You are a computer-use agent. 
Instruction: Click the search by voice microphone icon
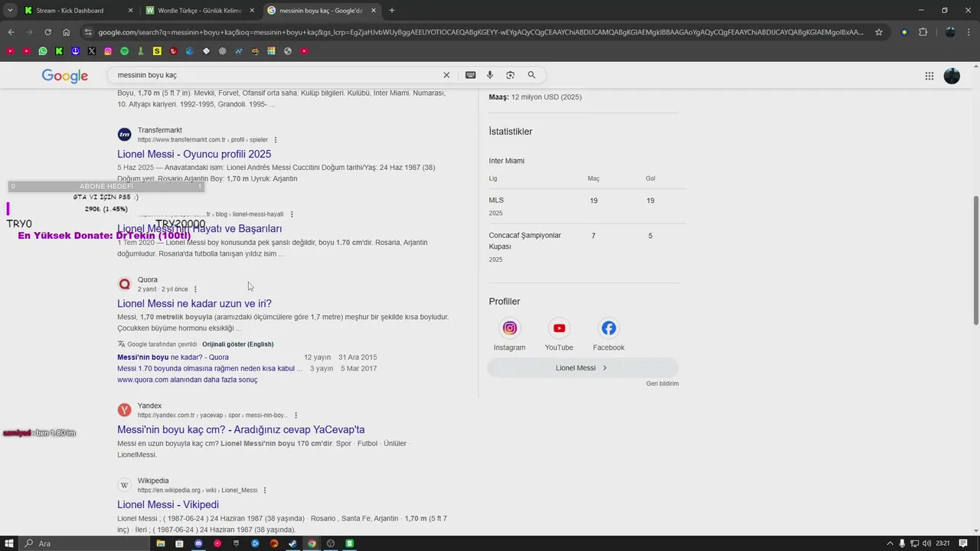point(490,75)
